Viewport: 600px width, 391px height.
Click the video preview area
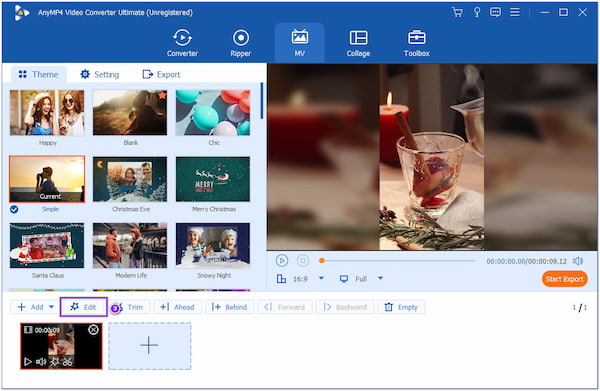click(432, 157)
